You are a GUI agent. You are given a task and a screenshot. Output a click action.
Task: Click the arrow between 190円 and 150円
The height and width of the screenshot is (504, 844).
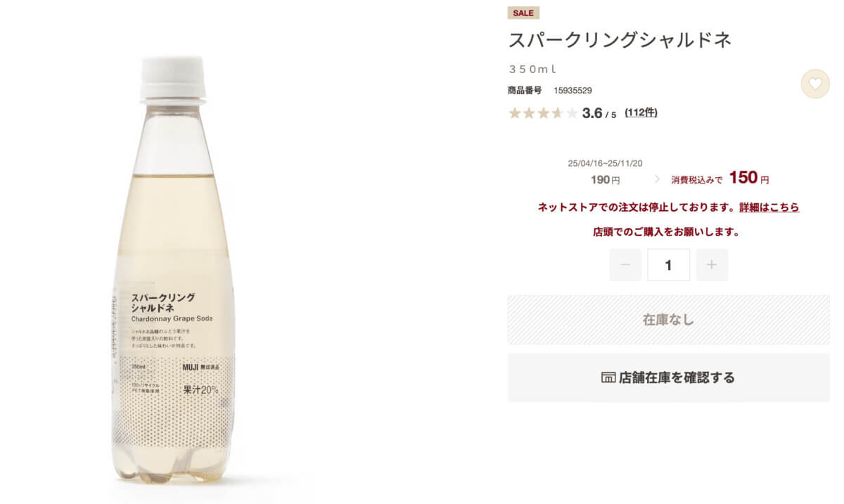[657, 179]
